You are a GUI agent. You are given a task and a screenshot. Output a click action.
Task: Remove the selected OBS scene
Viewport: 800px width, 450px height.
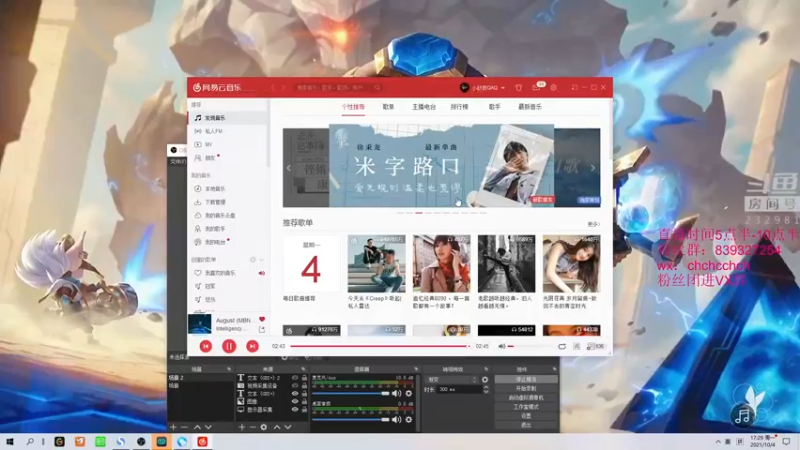(x=184, y=427)
